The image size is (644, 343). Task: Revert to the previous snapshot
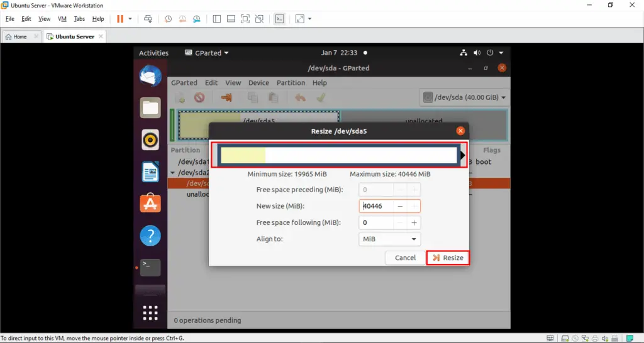pyautogui.click(x=182, y=19)
